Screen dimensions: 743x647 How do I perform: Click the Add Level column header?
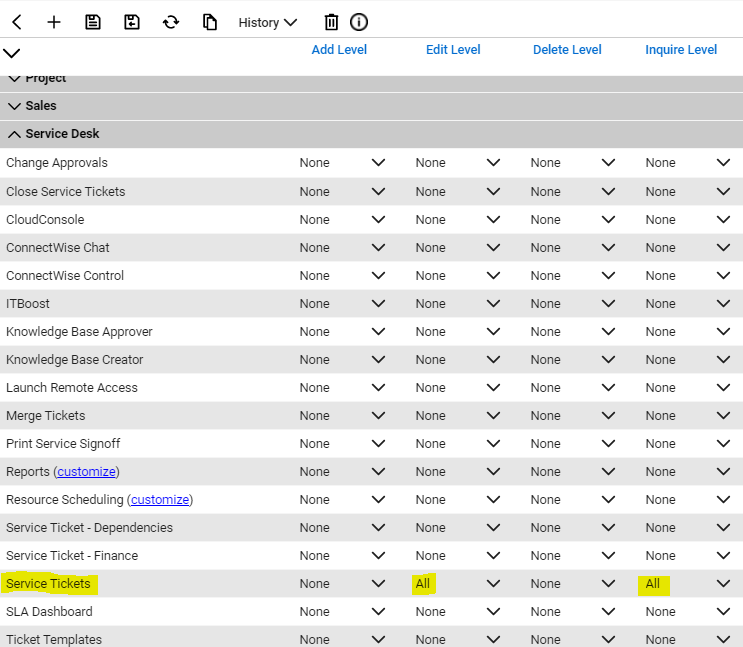(x=339, y=50)
